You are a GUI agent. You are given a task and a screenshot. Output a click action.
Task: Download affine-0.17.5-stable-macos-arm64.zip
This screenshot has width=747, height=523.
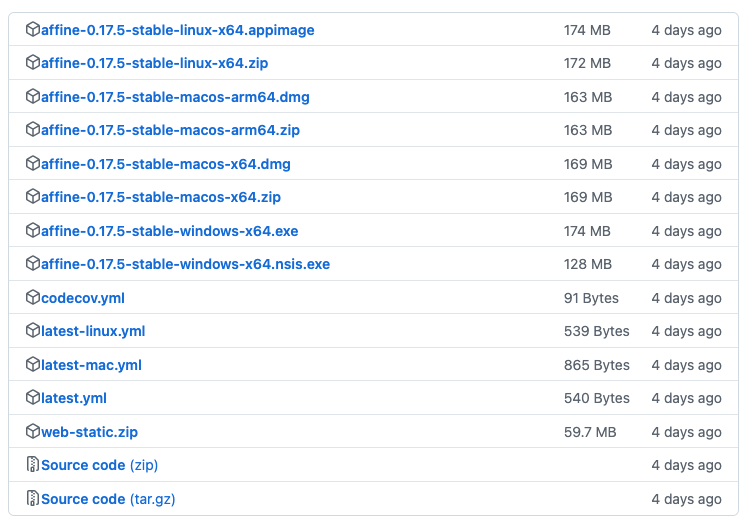tap(171, 130)
